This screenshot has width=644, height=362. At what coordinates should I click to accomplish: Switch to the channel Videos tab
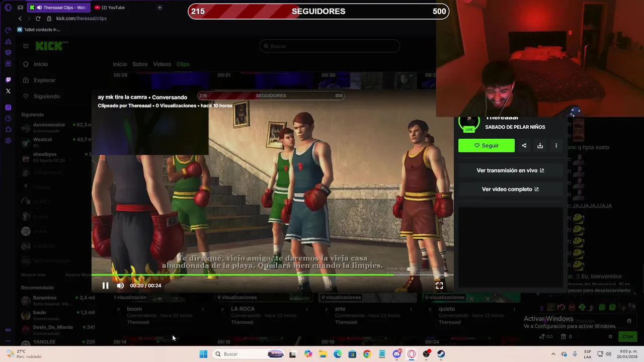coord(162,64)
